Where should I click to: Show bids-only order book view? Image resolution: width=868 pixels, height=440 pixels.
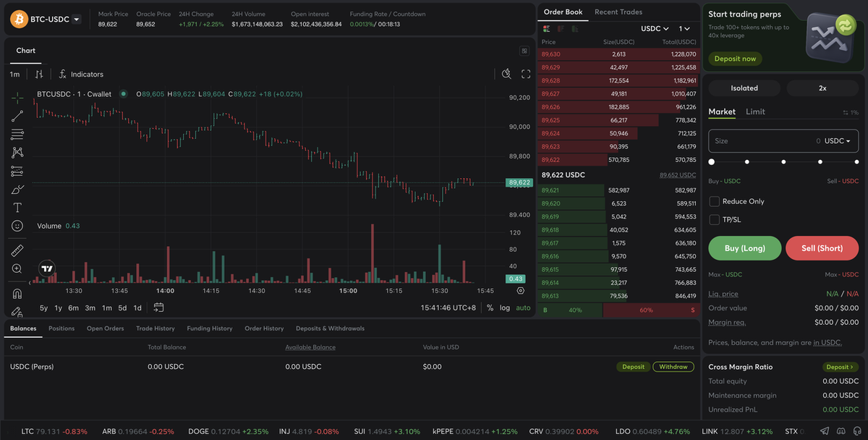[x=574, y=28]
